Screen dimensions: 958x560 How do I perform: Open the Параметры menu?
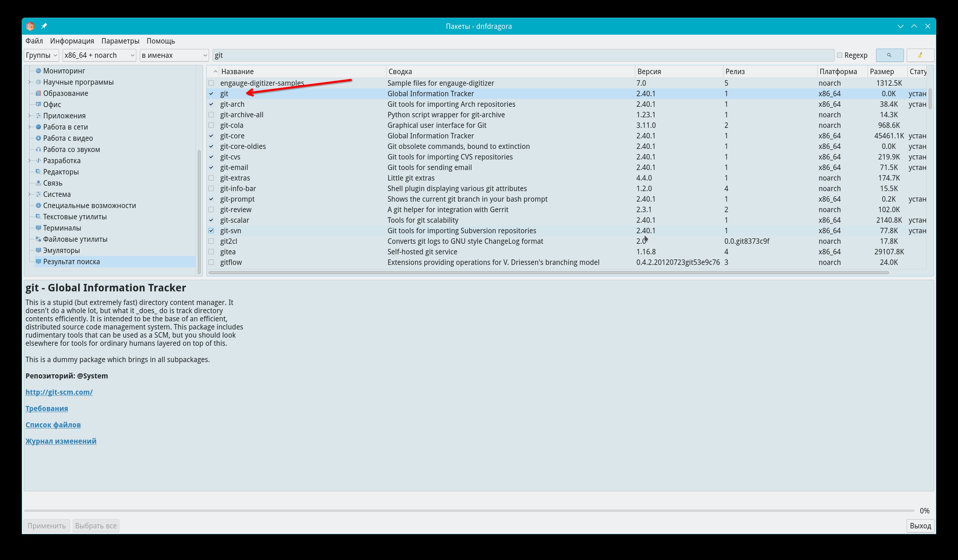pos(120,41)
